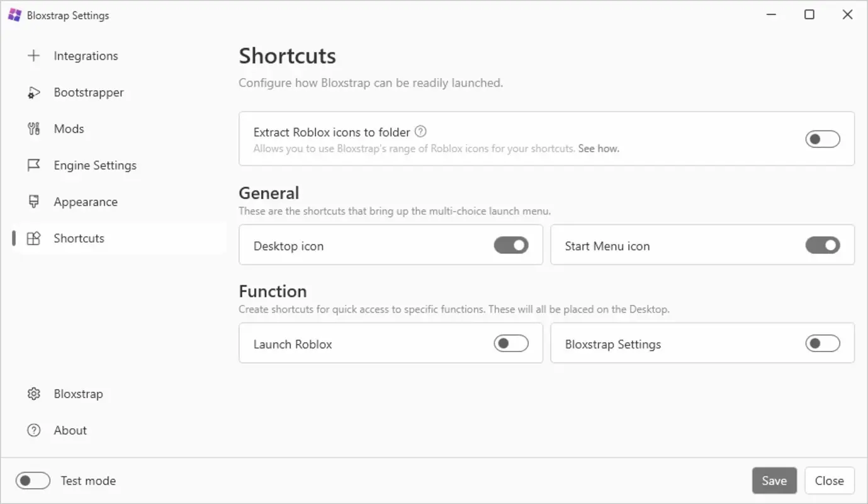Click the Mods tools icon

click(x=34, y=129)
